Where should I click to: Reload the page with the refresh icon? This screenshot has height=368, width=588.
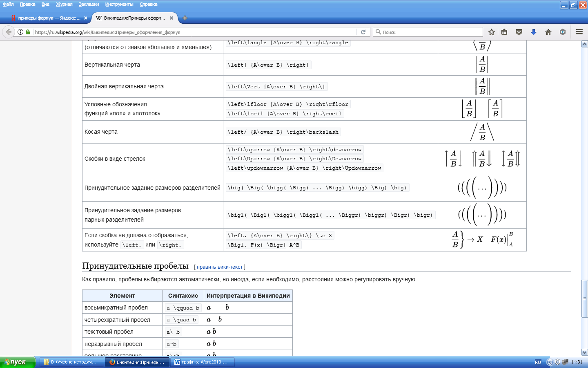point(363,32)
